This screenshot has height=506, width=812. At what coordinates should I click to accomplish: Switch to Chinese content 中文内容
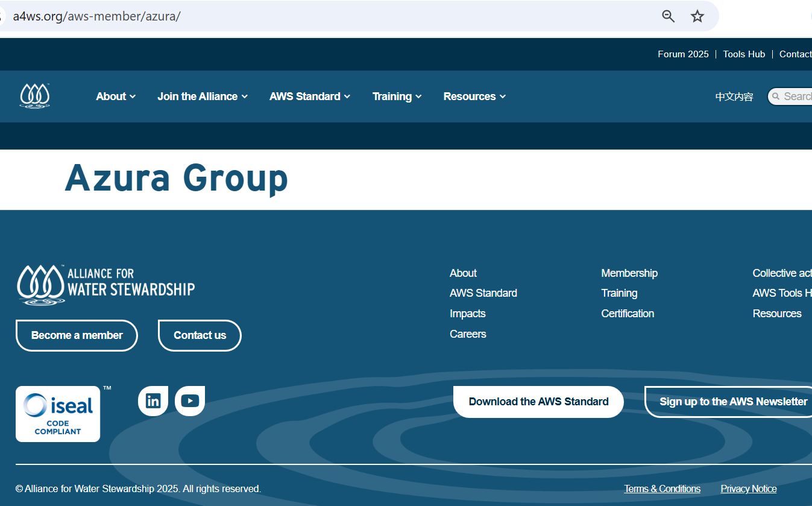point(734,96)
